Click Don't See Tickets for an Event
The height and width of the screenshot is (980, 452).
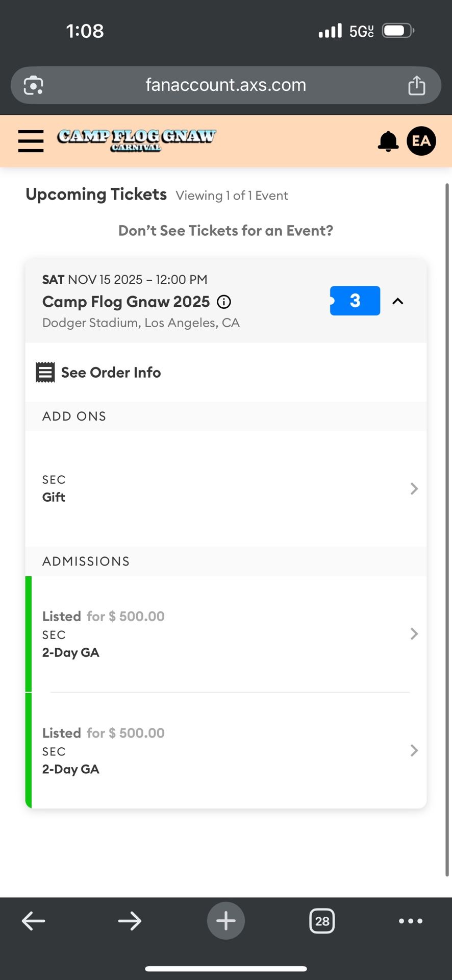tap(225, 231)
